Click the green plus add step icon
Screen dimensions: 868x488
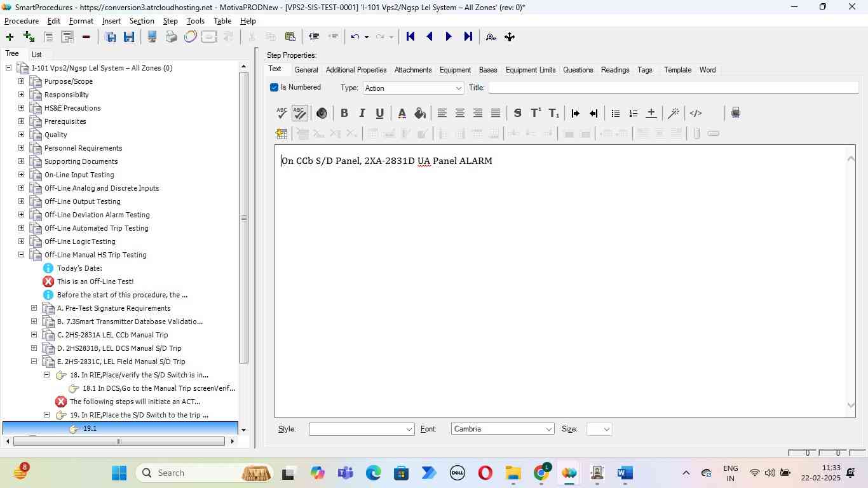[10, 37]
